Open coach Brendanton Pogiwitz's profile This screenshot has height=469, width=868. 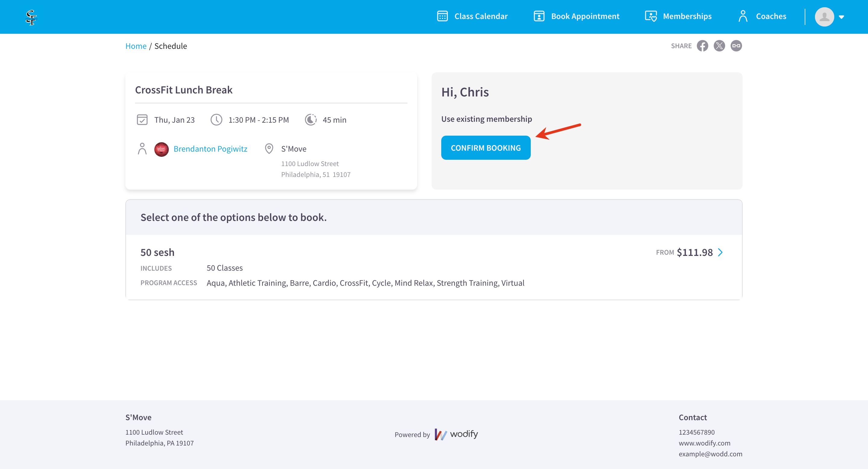[210, 149]
